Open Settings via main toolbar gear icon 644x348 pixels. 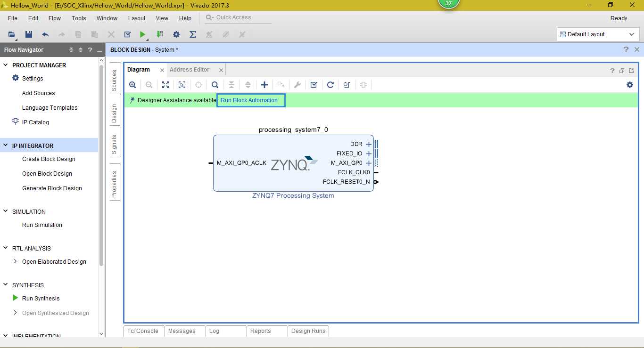[x=176, y=34]
